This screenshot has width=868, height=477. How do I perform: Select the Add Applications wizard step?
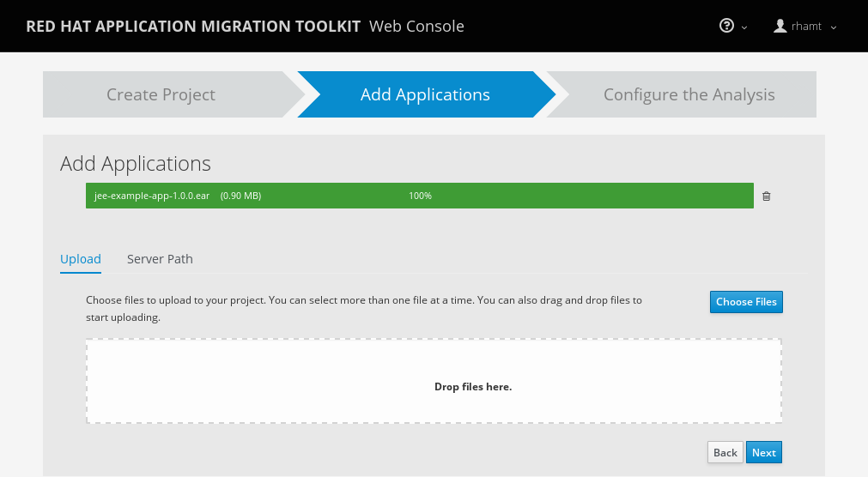[x=425, y=94]
